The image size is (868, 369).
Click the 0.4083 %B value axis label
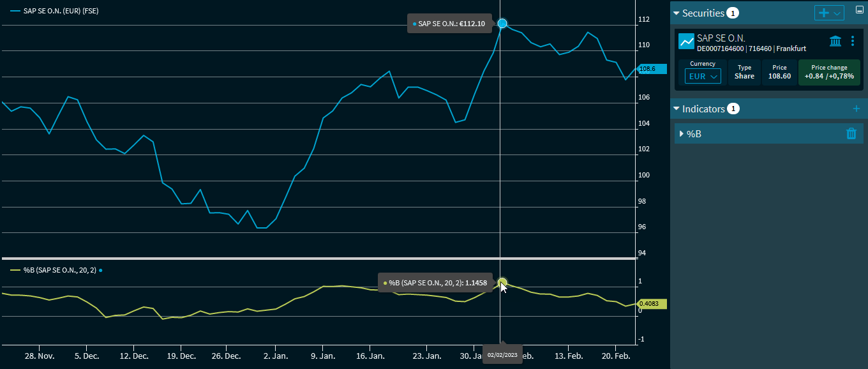pos(651,304)
